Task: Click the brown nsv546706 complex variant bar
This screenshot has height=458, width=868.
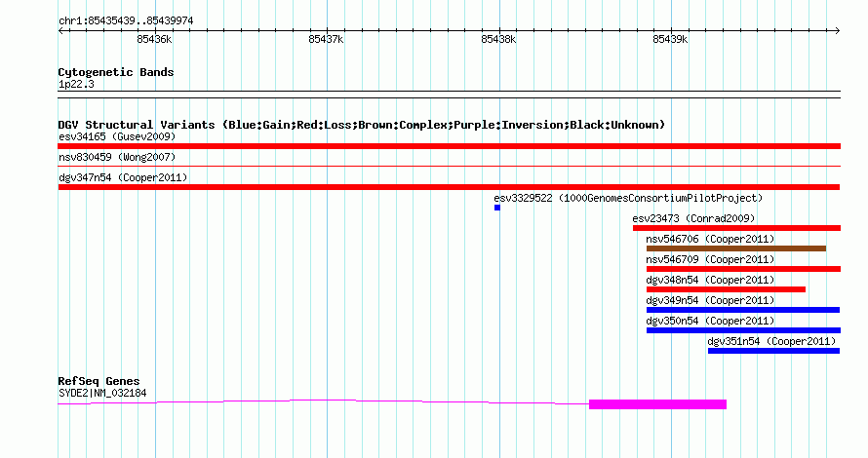Action: (x=736, y=248)
